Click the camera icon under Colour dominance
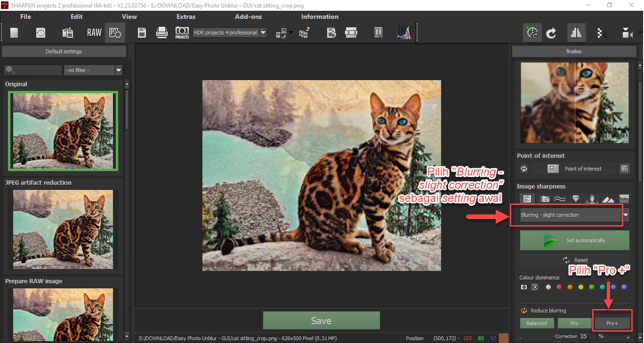Viewport: 644px width, 343px height. pos(524,287)
